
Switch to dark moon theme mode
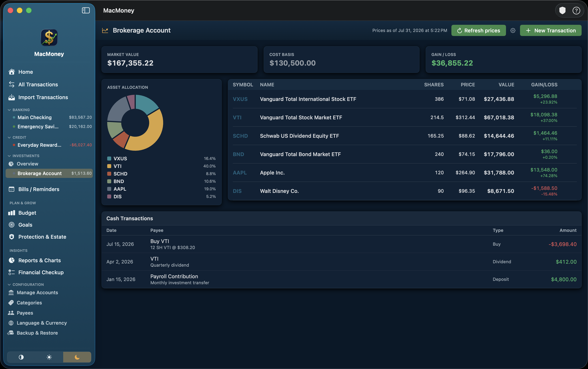(77, 357)
